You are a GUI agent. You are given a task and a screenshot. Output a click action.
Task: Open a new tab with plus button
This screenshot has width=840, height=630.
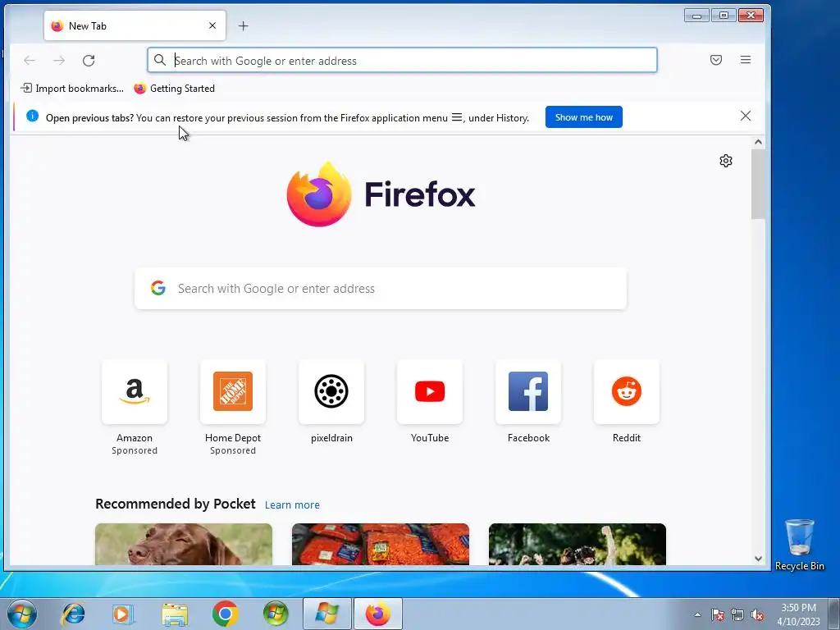243,25
